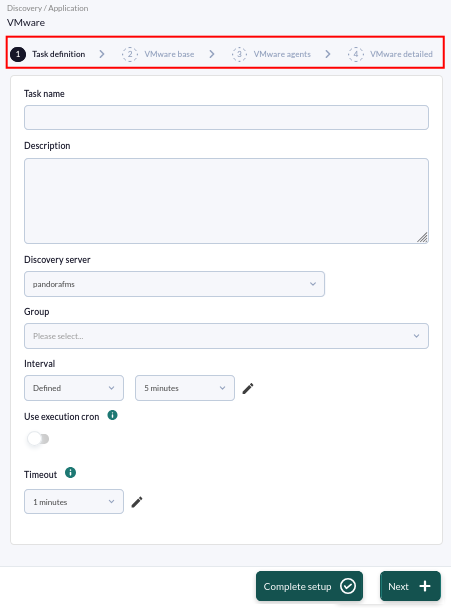Click the step 2 circle icon
451x608 pixels.
tap(130, 54)
